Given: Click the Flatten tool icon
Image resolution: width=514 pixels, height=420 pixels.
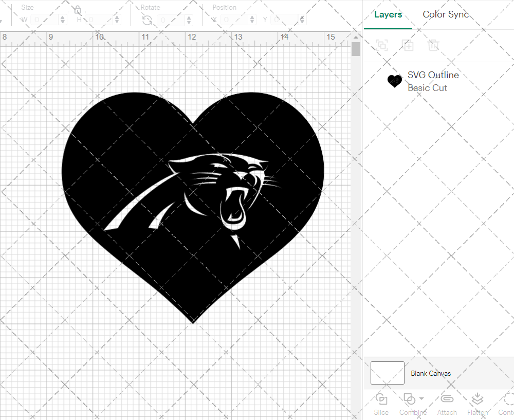Looking at the screenshot, I should [477, 399].
